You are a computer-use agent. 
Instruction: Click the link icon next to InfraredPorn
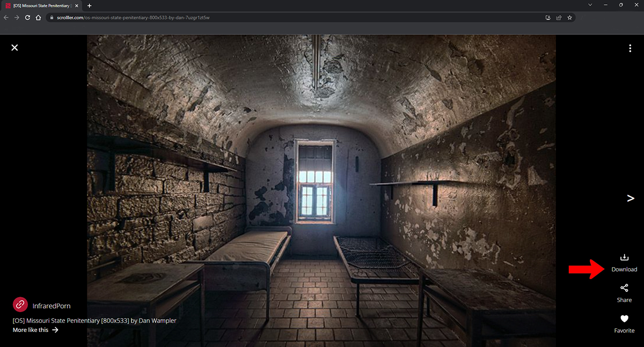20,305
